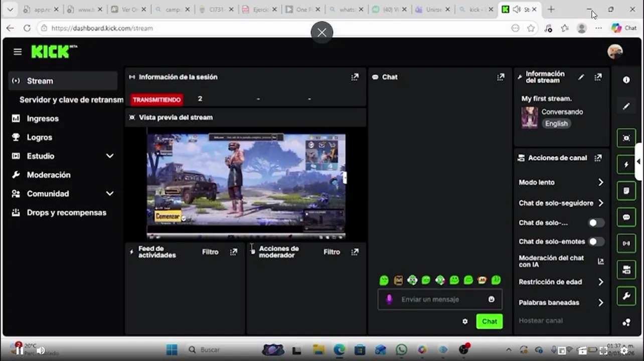Image resolution: width=644 pixels, height=361 pixels.
Task: Click the three-dots cluster icon at sidebar bottom
Action: click(626, 323)
